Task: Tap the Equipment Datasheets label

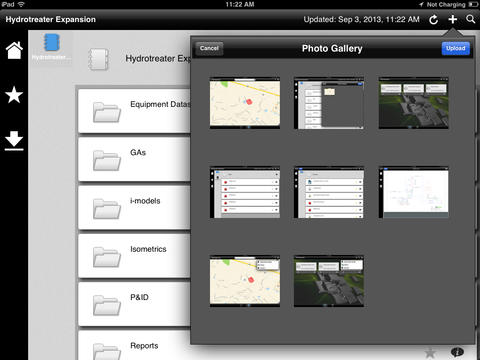Action: [160, 104]
